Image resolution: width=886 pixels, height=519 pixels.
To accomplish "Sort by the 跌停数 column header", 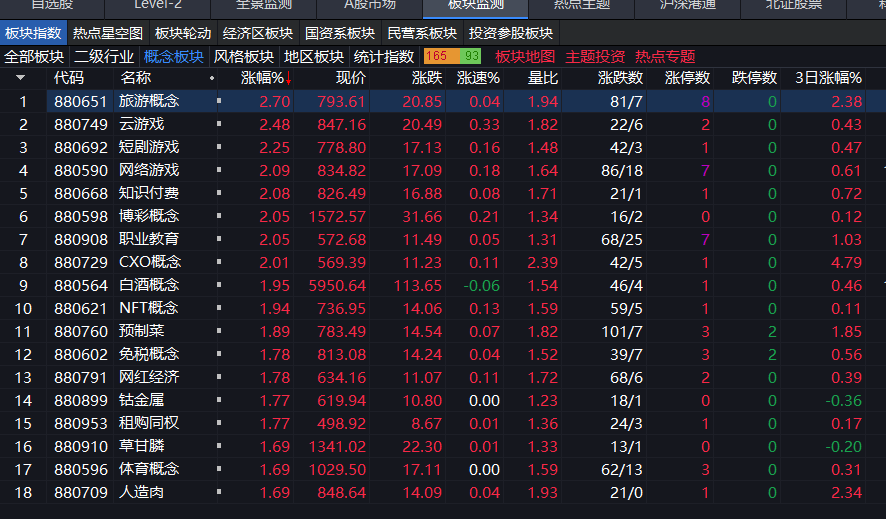I will (x=754, y=78).
